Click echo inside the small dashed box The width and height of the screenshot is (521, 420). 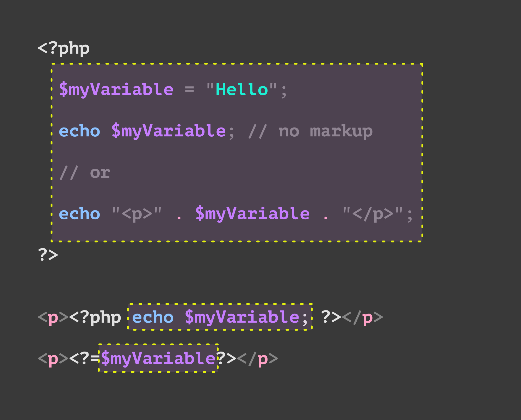pyautogui.click(x=153, y=317)
